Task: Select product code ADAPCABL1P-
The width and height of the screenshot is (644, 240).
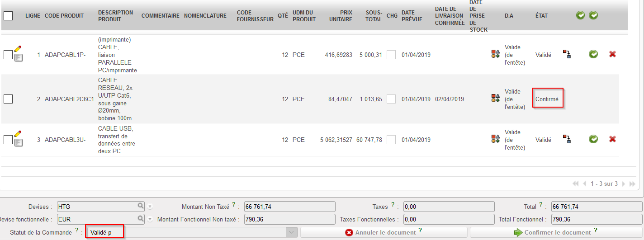Action: tap(65, 55)
